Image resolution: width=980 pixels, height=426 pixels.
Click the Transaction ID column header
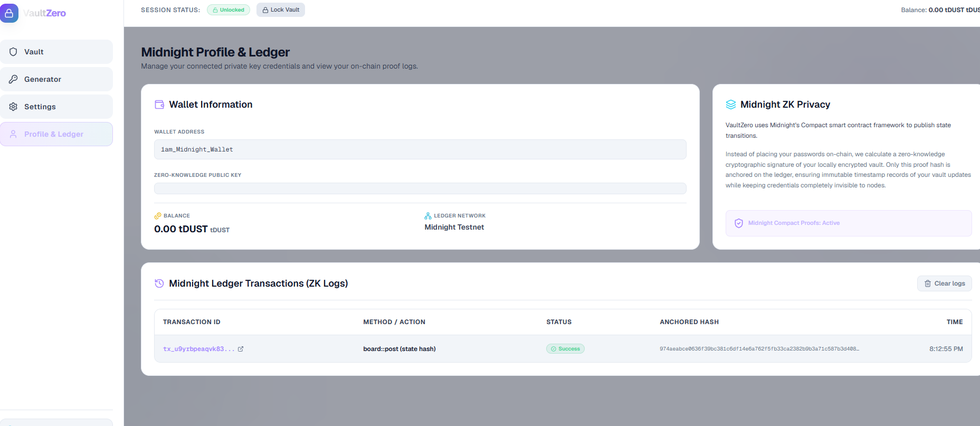click(x=192, y=322)
